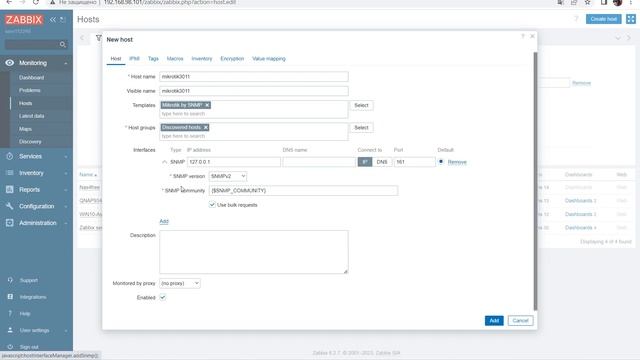The image size is (640, 360).
Task: Click the sidebar search magnifier icon
Action: pyautogui.click(x=62, y=44)
